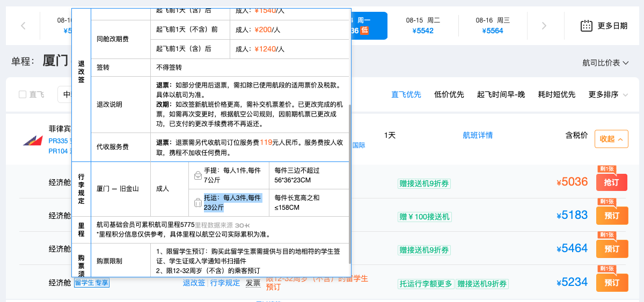Click the popup's vertical scrollbar

coord(349,183)
